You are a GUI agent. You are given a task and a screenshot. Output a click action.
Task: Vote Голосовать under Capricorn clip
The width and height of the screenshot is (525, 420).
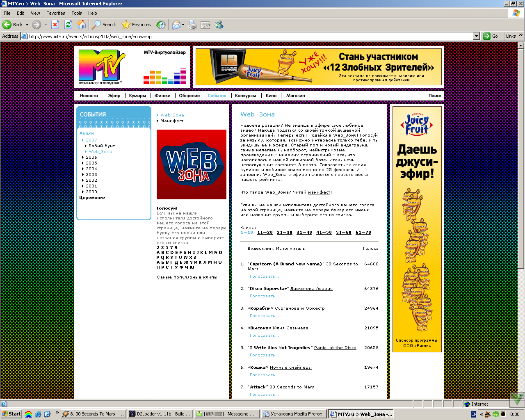pyautogui.click(x=264, y=276)
